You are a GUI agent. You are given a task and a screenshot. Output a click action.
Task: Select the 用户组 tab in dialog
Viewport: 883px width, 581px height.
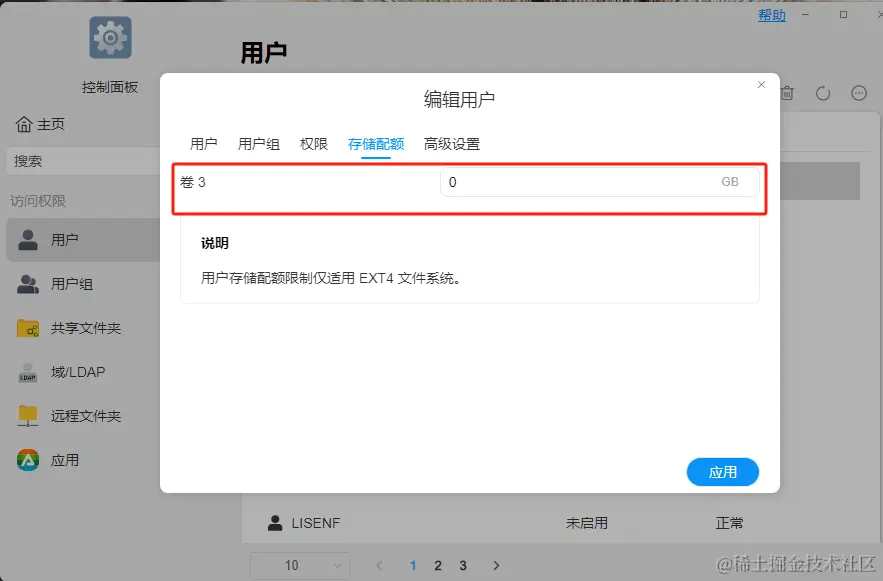(x=259, y=143)
